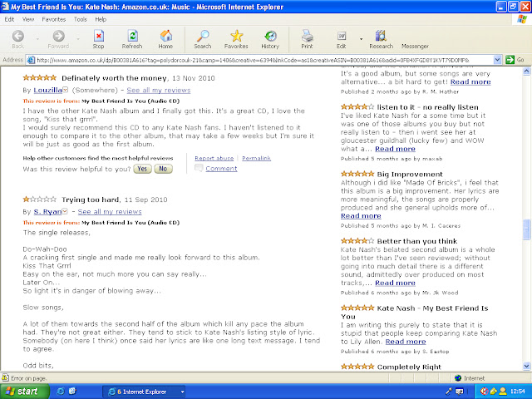Click the Back navigation arrow icon
This screenshot has width=532, height=399.
point(18,36)
